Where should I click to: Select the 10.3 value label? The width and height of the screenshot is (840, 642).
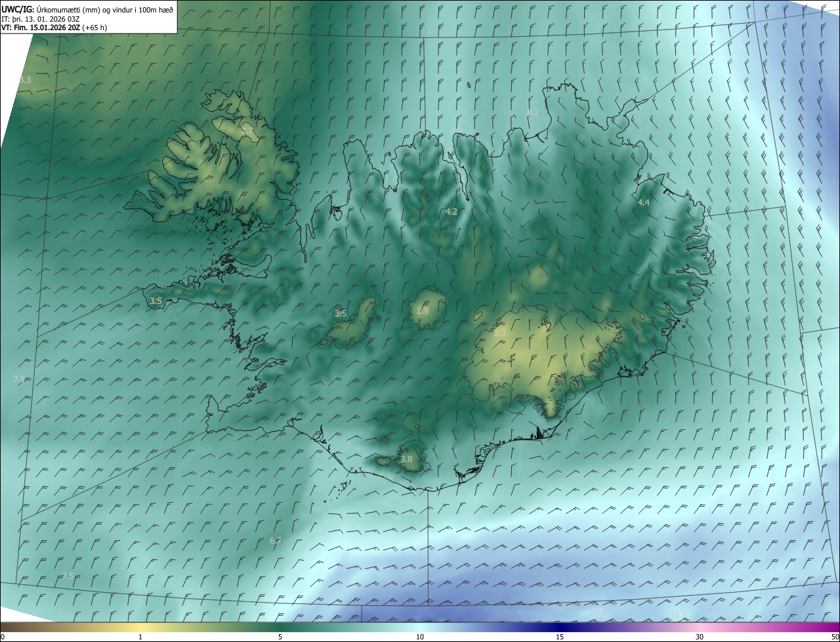[679, 614]
